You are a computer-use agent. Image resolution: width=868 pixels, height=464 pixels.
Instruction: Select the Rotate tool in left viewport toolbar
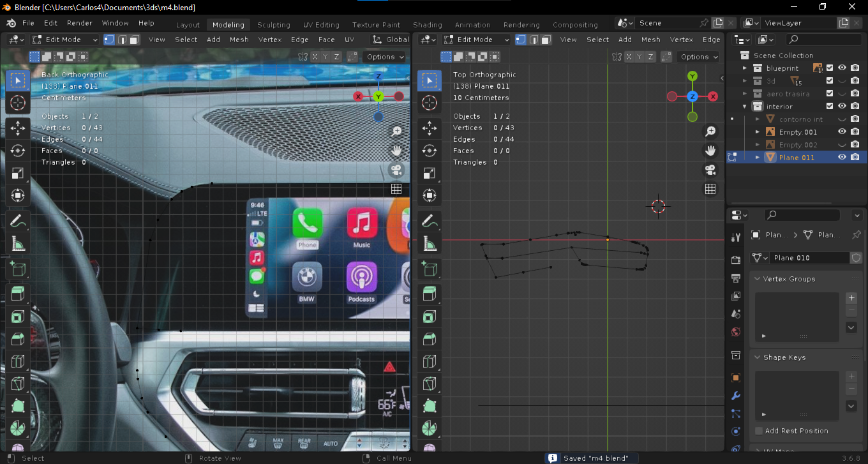pos(18,151)
